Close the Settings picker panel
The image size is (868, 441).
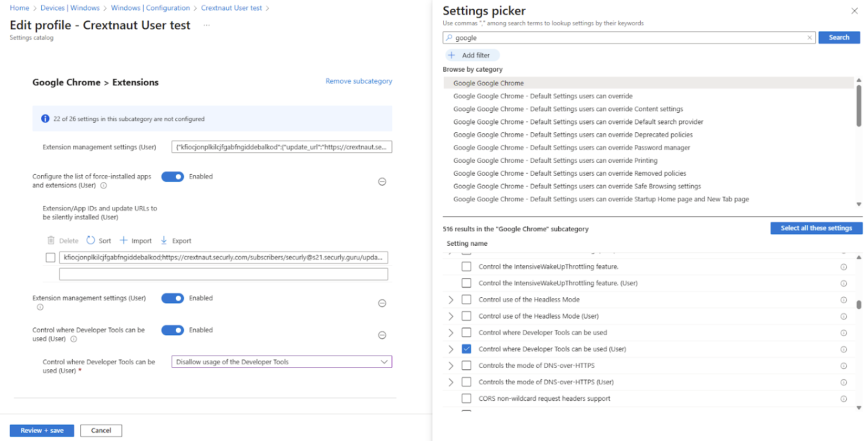click(854, 11)
